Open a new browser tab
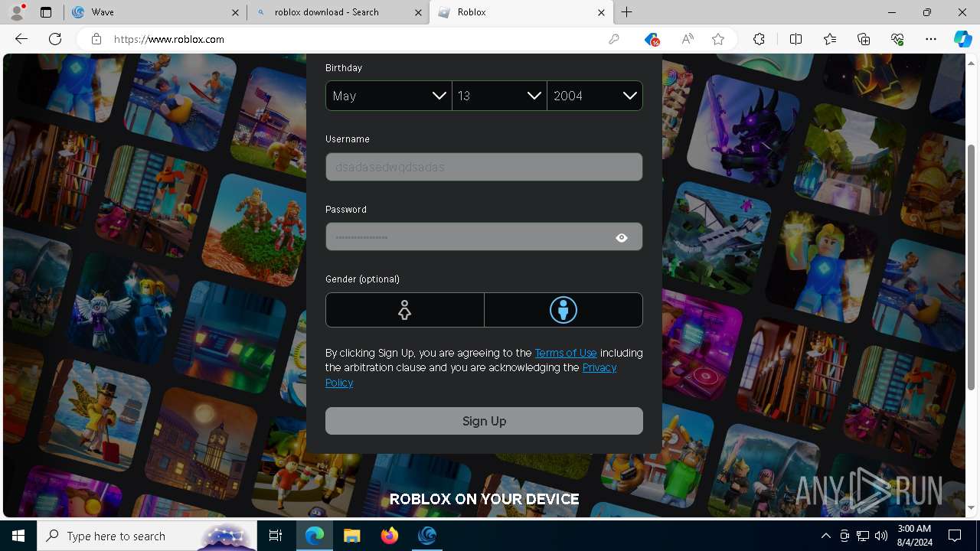Image resolution: width=980 pixels, height=551 pixels. tap(627, 12)
